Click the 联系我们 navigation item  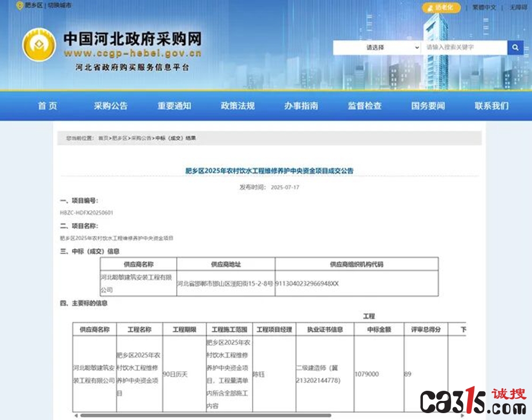(x=492, y=106)
